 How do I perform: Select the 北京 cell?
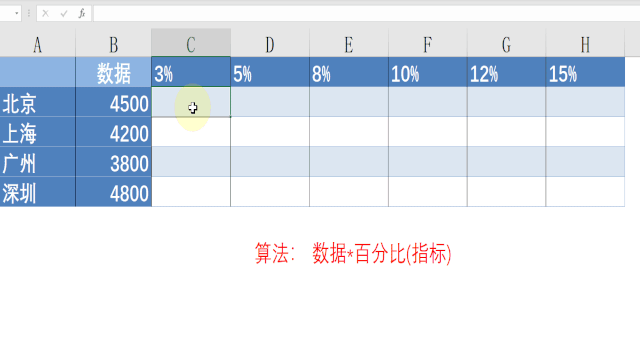click(38, 102)
